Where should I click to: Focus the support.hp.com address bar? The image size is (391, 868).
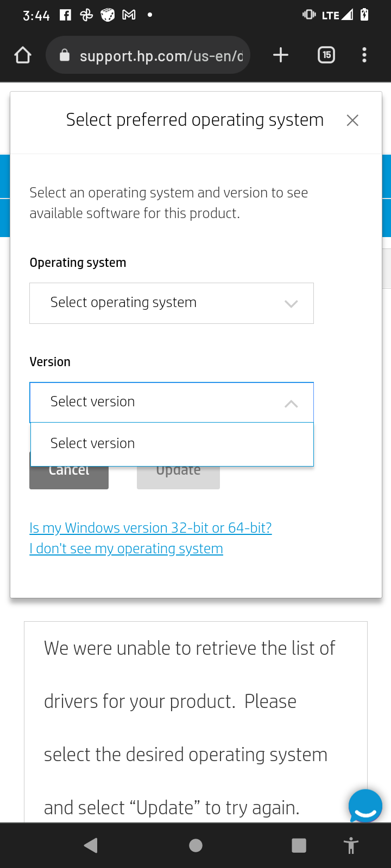click(148, 55)
